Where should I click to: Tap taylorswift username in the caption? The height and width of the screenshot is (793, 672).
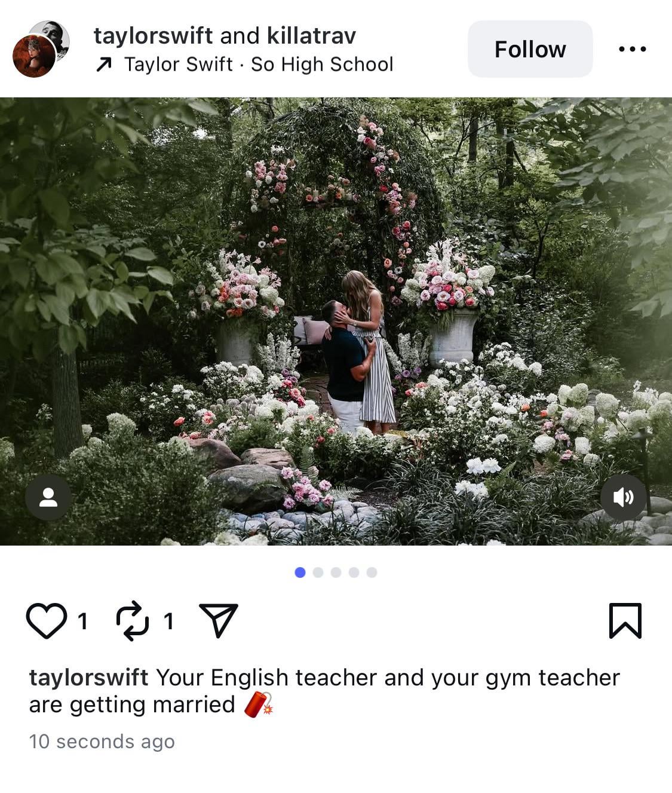[88, 678]
